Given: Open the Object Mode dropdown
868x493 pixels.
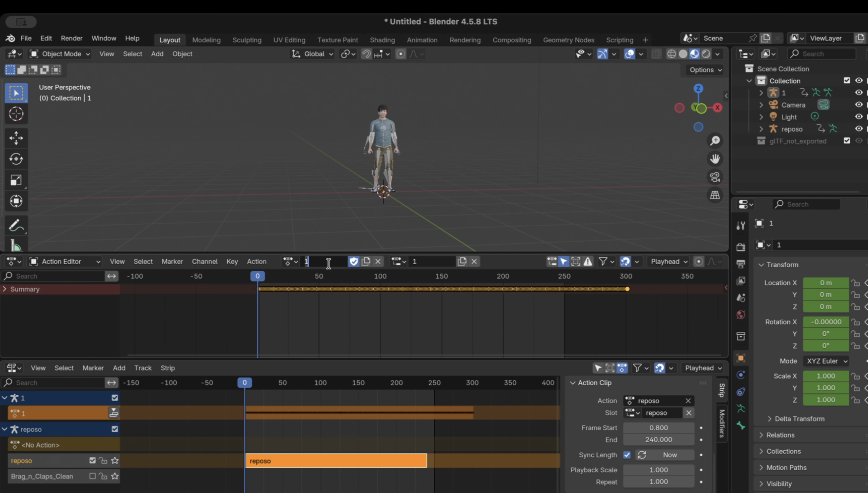Looking at the screenshot, I should (60, 54).
